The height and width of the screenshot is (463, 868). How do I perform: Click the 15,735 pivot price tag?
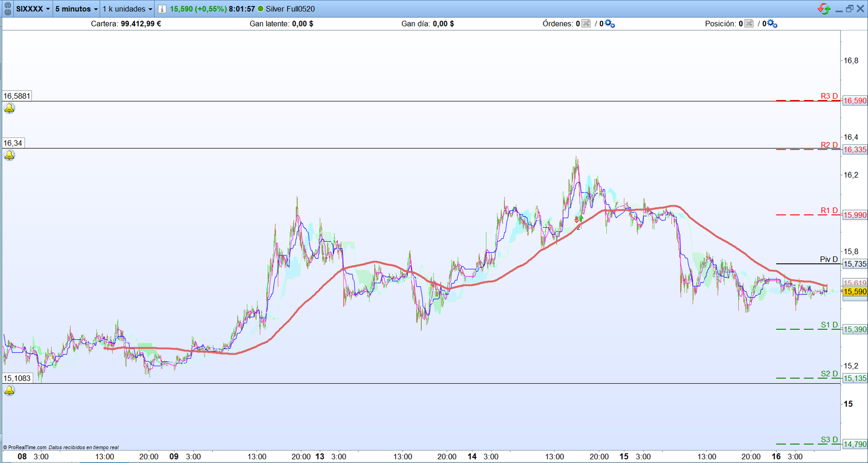point(855,264)
